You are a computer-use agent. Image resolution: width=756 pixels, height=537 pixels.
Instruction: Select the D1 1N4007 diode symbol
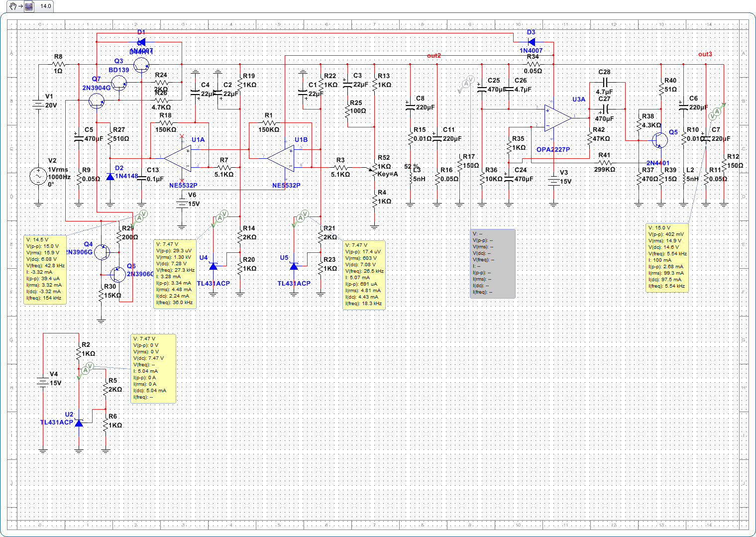pos(141,42)
